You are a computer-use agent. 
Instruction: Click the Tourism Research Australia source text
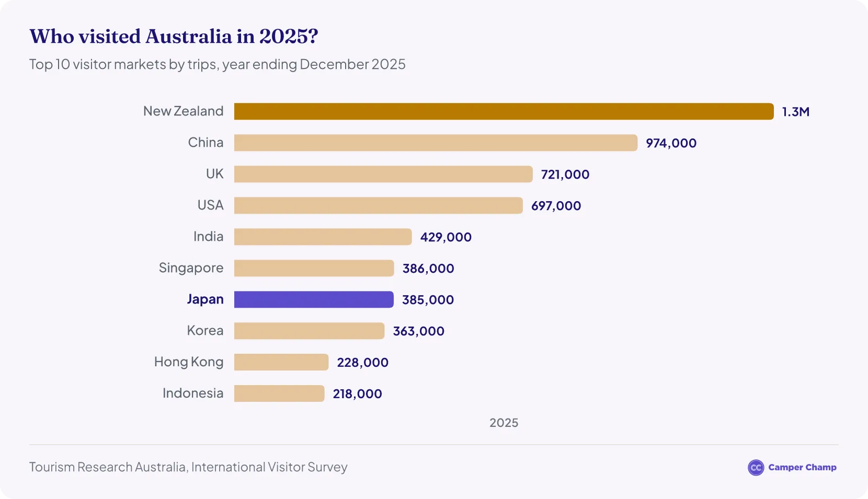188,467
